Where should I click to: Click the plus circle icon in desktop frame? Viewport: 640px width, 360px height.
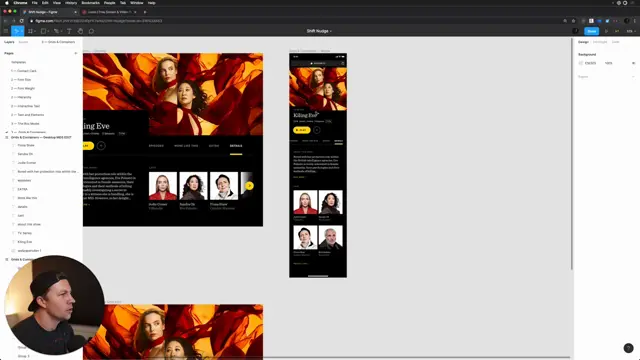(x=101, y=146)
